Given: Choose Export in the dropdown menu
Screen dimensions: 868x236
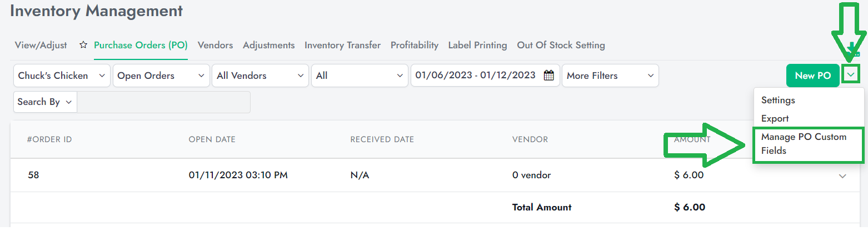Looking at the screenshot, I should tap(775, 119).
